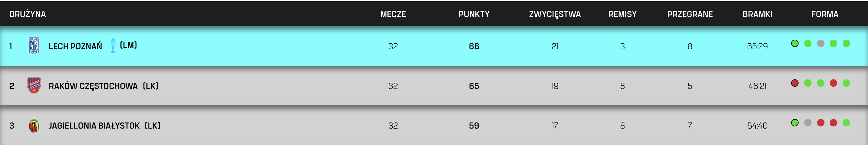Click the Zwycięstwa column header
The image size is (868, 145).
pyautogui.click(x=555, y=14)
